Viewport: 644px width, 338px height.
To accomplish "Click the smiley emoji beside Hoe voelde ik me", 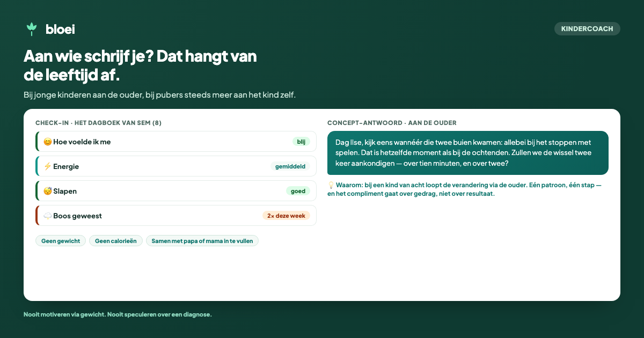I will [x=47, y=142].
